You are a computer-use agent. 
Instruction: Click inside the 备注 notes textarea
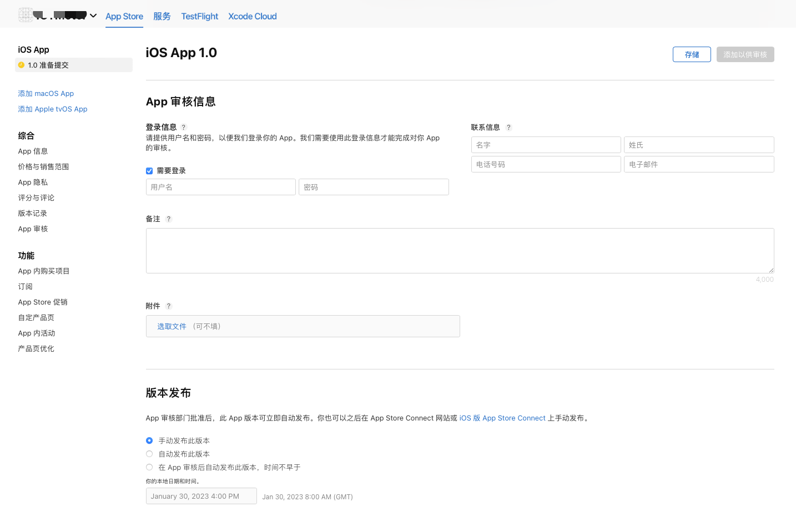click(x=460, y=251)
